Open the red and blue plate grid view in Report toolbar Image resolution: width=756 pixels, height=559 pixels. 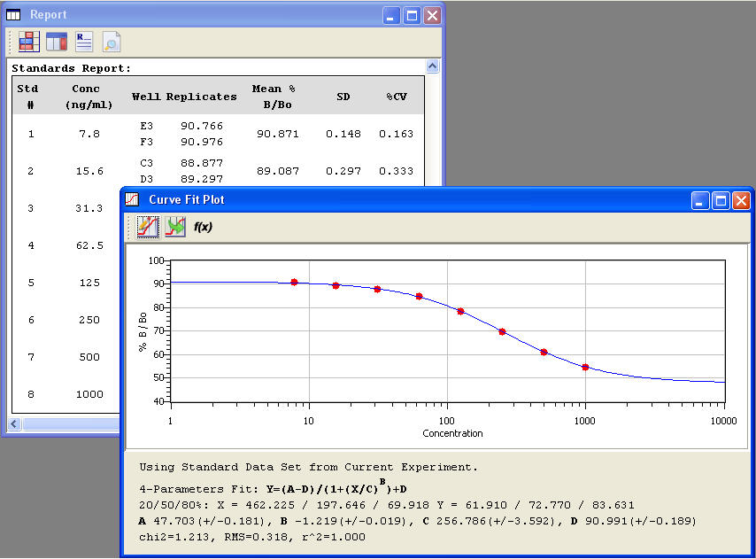pos(29,42)
